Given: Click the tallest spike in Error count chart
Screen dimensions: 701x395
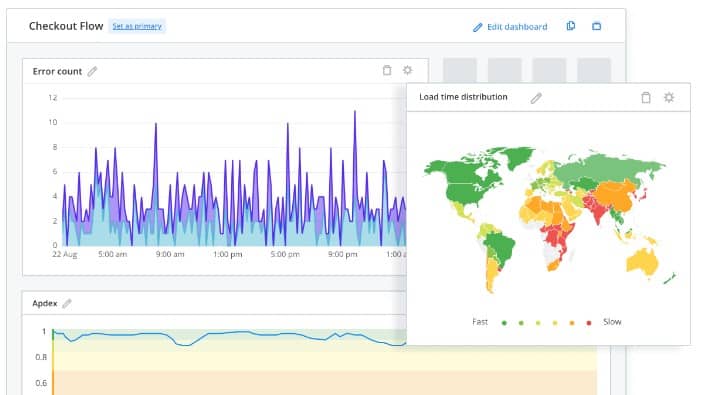Looking at the screenshot, I should (x=355, y=112).
